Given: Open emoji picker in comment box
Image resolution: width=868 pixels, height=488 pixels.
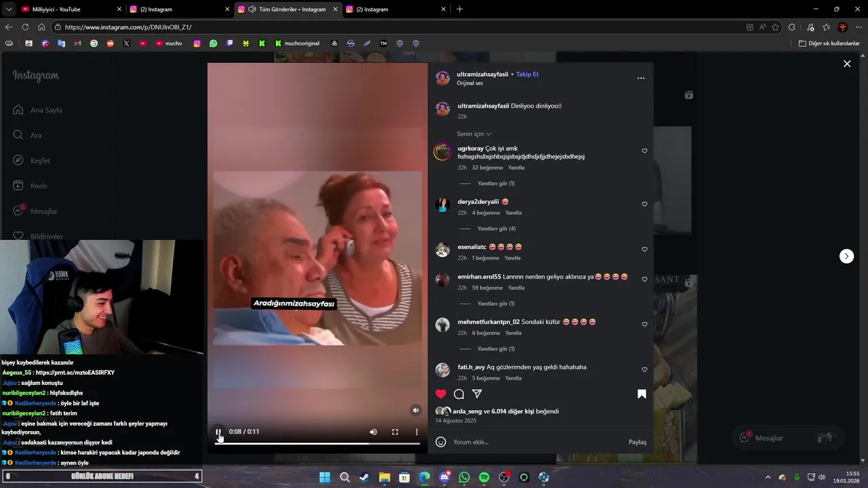Looking at the screenshot, I should (x=441, y=442).
